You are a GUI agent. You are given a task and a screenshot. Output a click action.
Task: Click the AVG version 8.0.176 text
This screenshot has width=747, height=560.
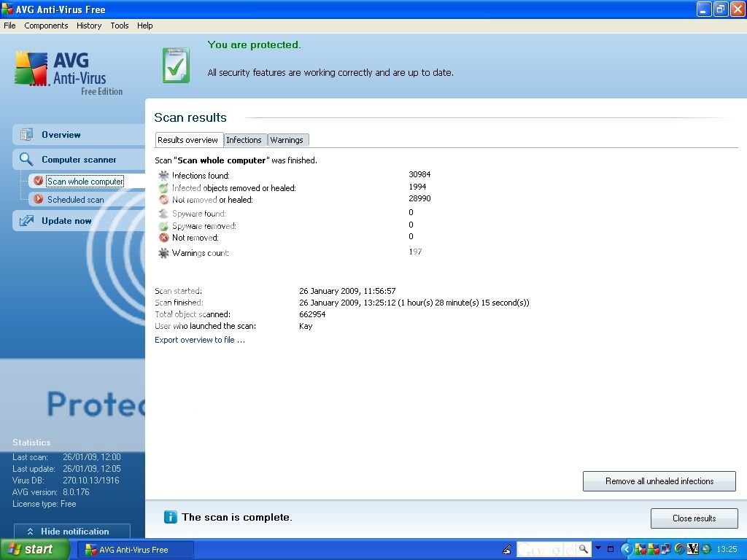coord(76,492)
